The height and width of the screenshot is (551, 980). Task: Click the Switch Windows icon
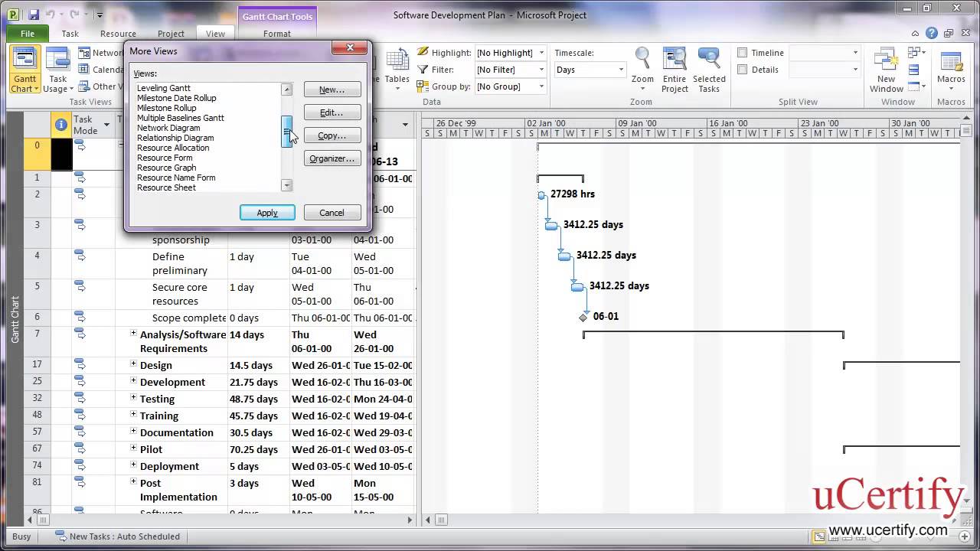[913, 53]
